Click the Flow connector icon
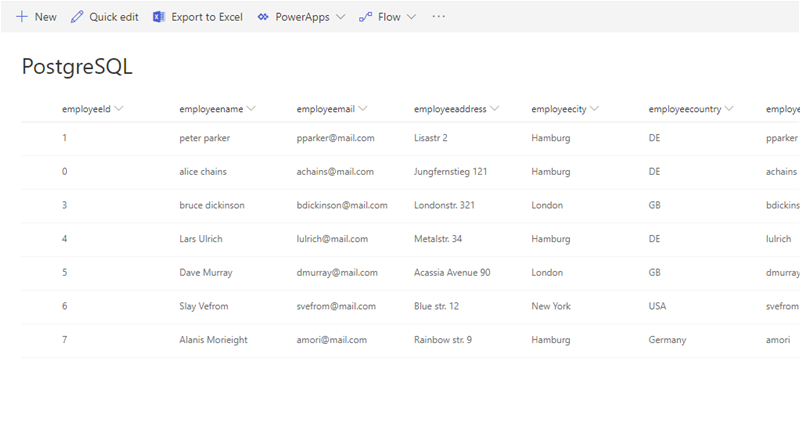This screenshot has width=800, height=438. (x=365, y=17)
